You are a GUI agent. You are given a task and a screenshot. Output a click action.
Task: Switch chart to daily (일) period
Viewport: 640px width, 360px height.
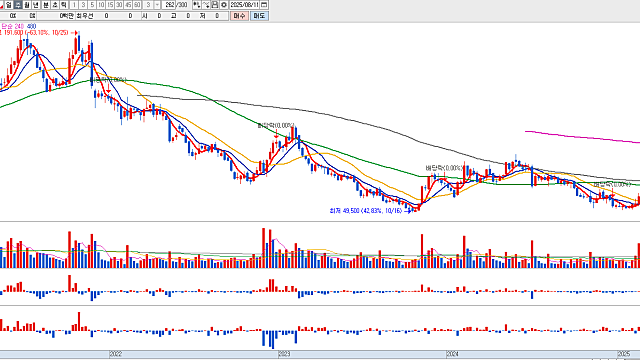9,5
